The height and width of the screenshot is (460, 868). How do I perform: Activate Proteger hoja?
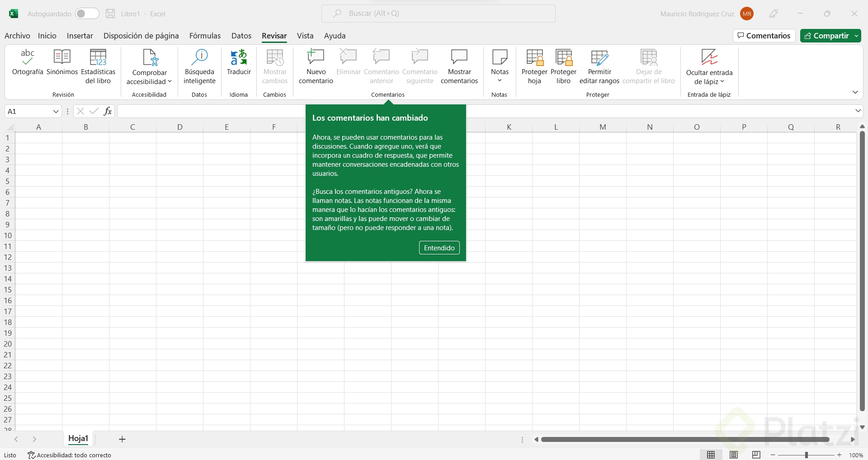[534, 66]
